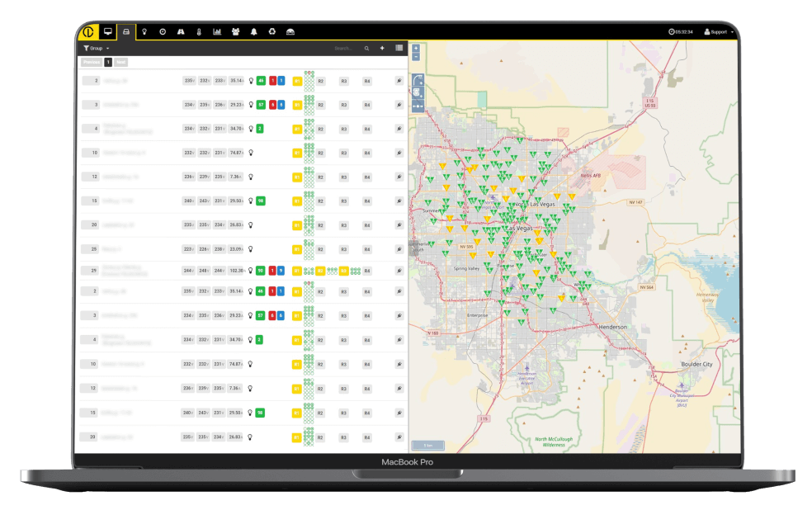Zoom in the map with plus control
Screen dimensions: 812x510
click(x=416, y=49)
